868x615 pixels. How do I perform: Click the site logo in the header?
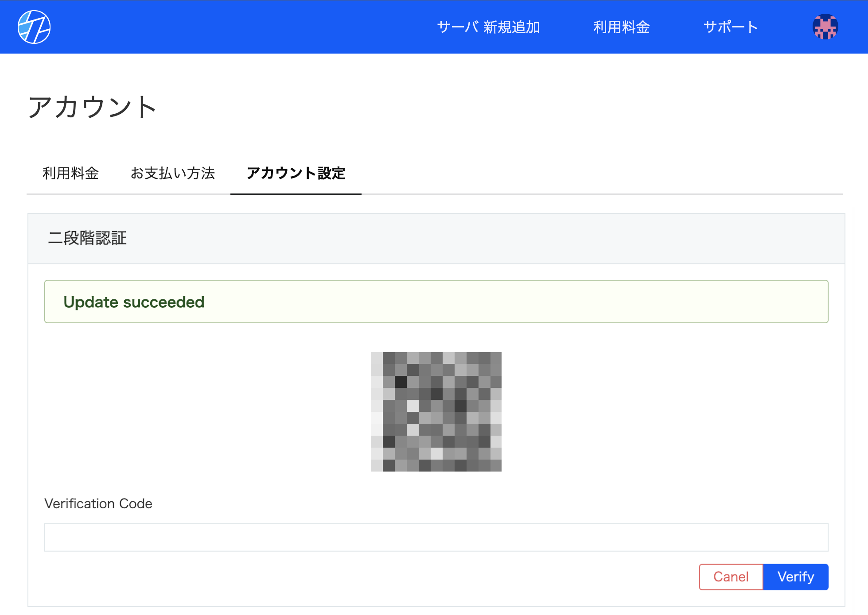(x=34, y=27)
